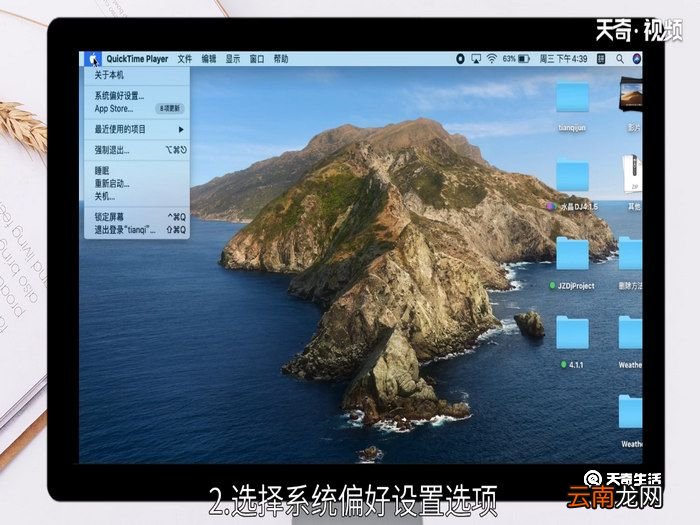Click the 水晶DJ4.1.5 label text

pos(579,207)
